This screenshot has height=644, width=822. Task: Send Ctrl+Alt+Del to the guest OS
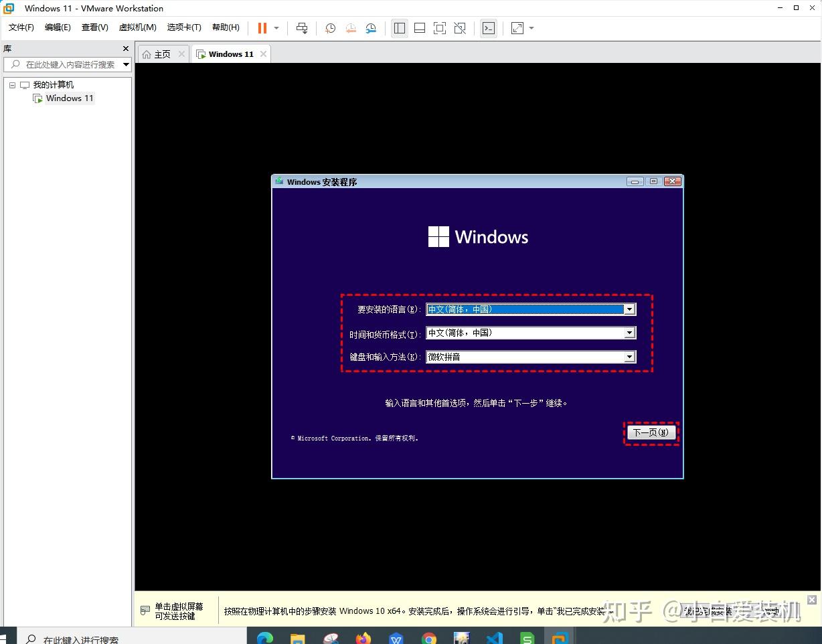click(302, 28)
